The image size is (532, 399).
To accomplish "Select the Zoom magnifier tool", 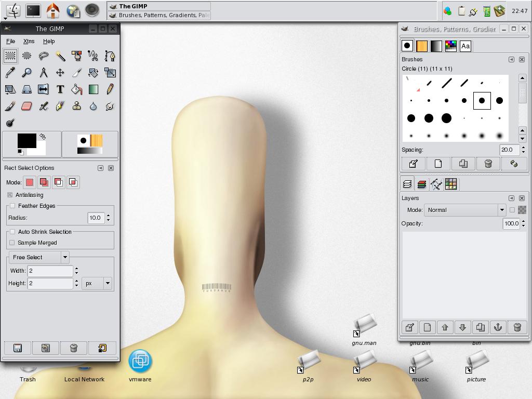I will [27, 72].
